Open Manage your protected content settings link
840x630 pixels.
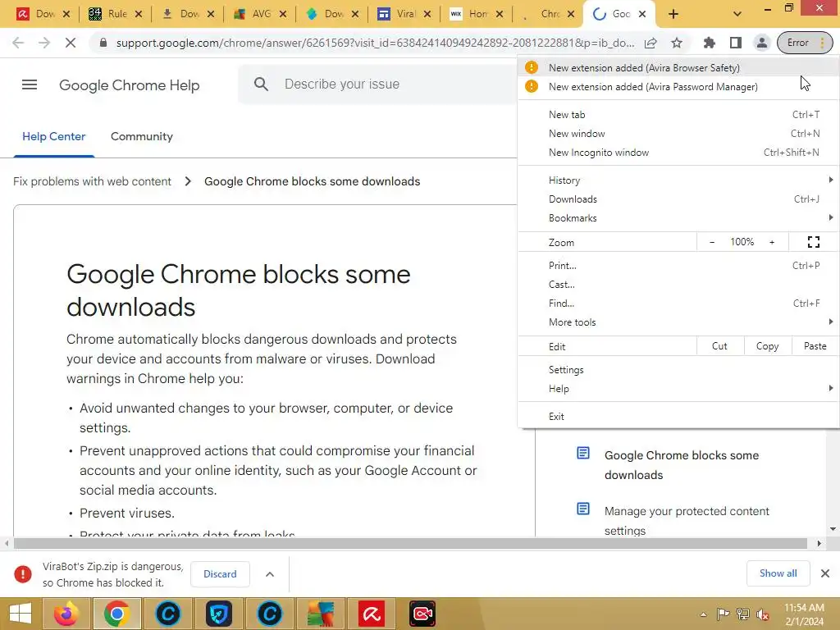687,521
